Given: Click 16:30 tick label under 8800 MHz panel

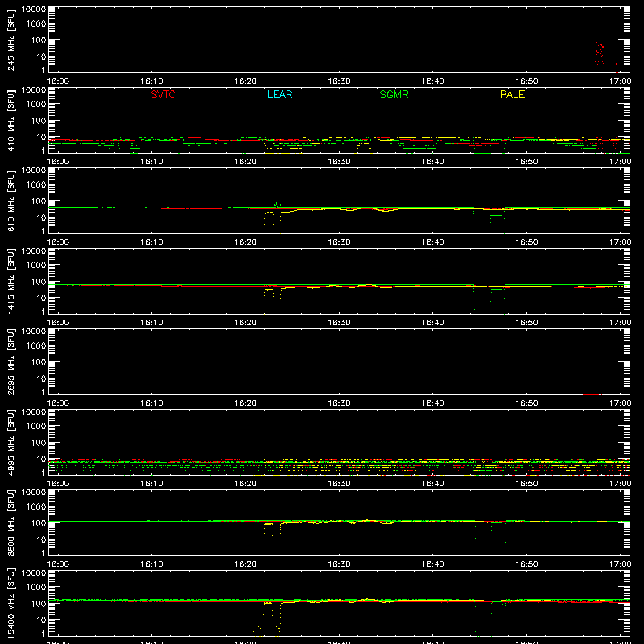Looking at the screenshot, I should point(339,564).
